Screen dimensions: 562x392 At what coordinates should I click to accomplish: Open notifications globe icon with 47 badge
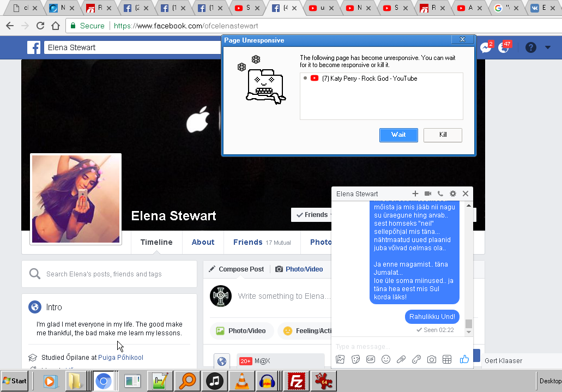[504, 47]
